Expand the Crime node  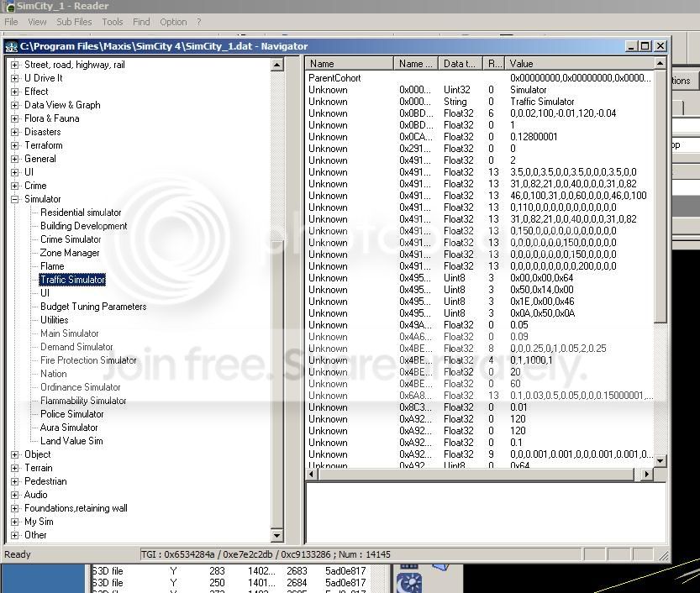pos(15,186)
